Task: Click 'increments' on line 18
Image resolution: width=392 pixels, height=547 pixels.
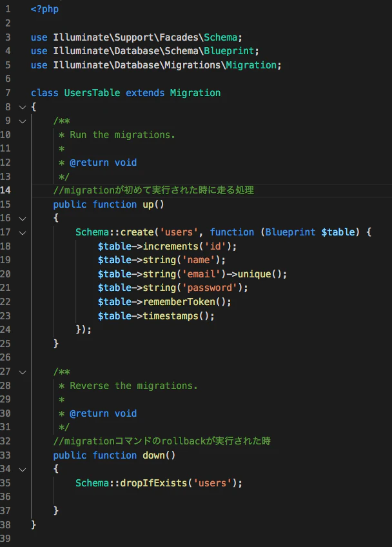Action: click(x=170, y=246)
